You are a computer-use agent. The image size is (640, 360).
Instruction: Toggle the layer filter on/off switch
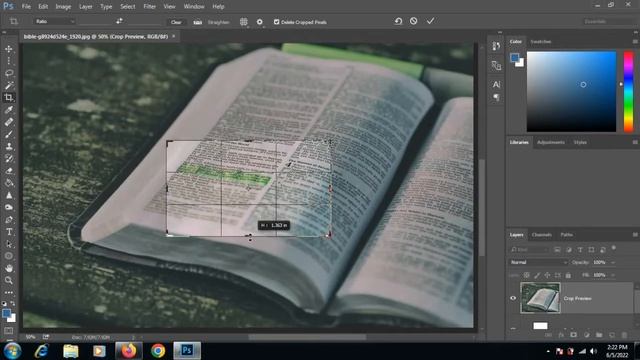point(614,248)
